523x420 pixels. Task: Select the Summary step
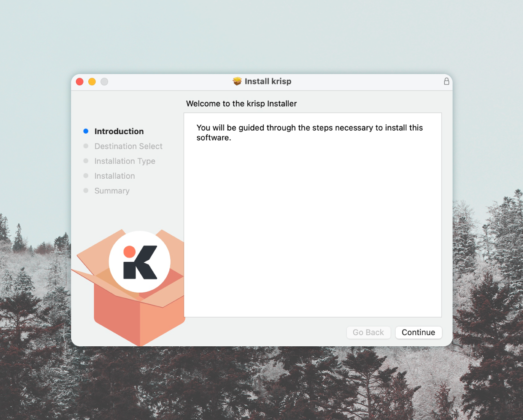112,191
